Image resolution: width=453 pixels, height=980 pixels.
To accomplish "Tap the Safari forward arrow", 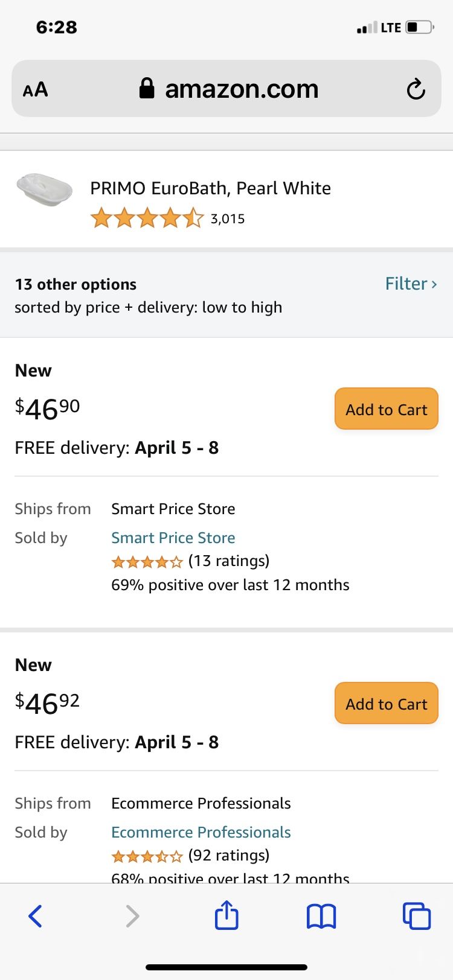I will coord(132,916).
